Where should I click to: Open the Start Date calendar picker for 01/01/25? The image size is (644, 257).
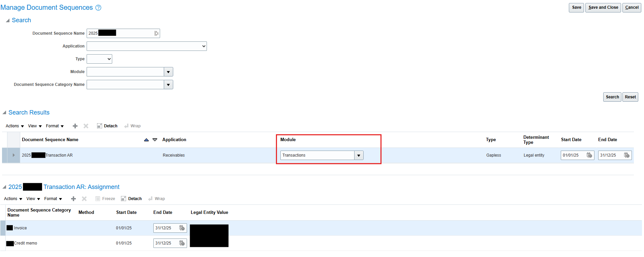pos(589,155)
